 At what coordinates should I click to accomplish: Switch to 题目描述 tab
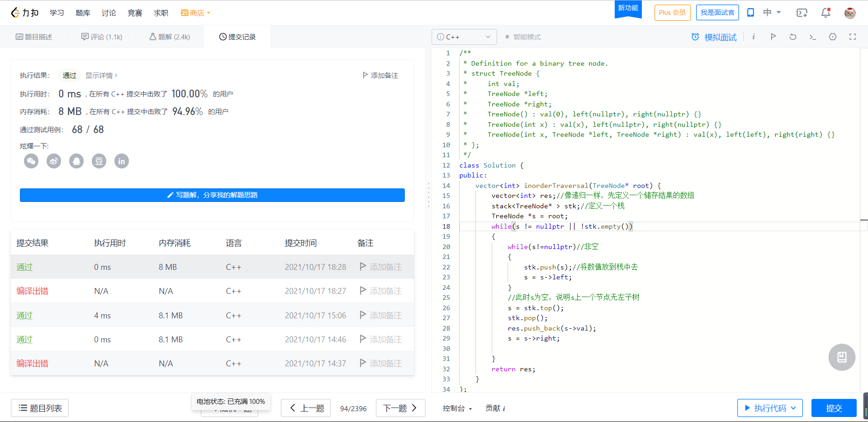(34, 37)
